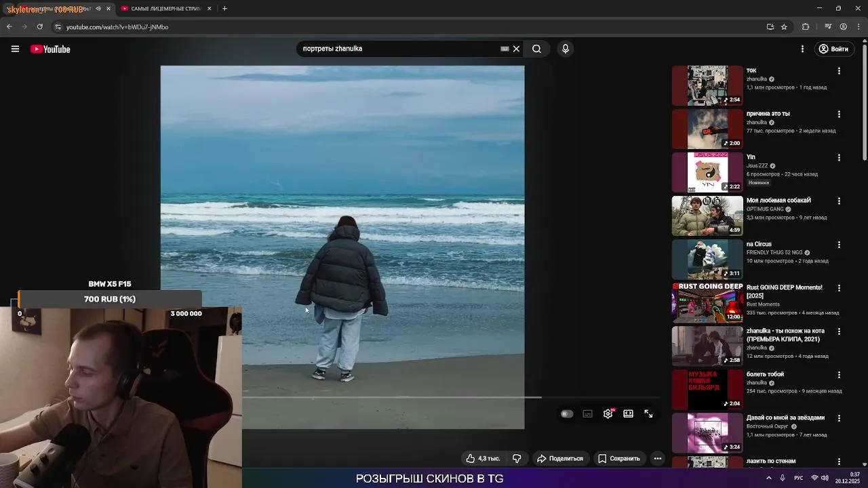Open the 'ток' video thumbnail
This screenshot has height=488, width=868.
click(x=707, y=85)
